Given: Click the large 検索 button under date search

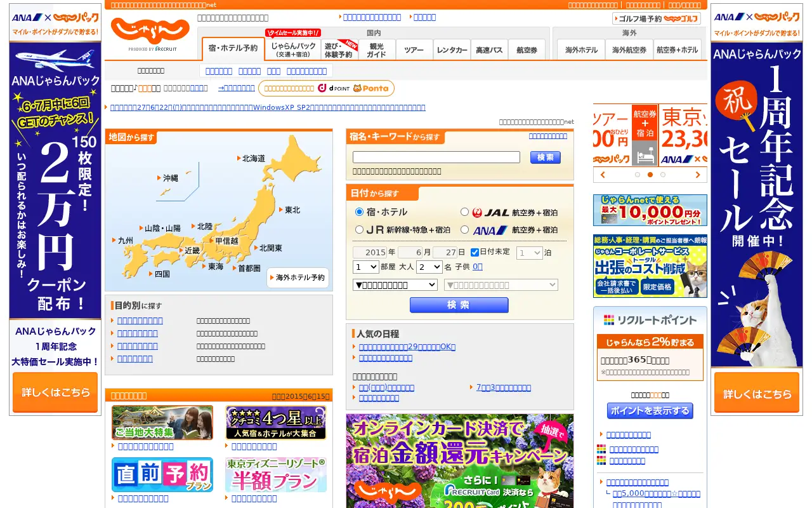Looking at the screenshot, I should tap(459, 305).
